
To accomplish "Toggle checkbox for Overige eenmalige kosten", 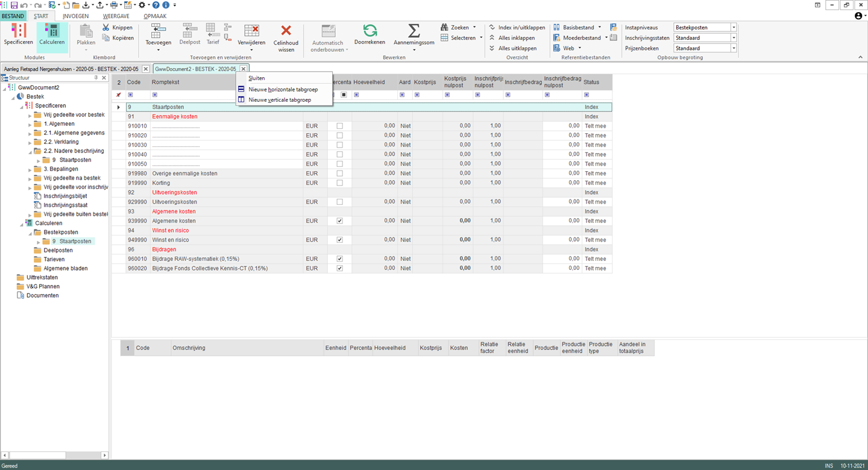I will [x=339, y=174].
